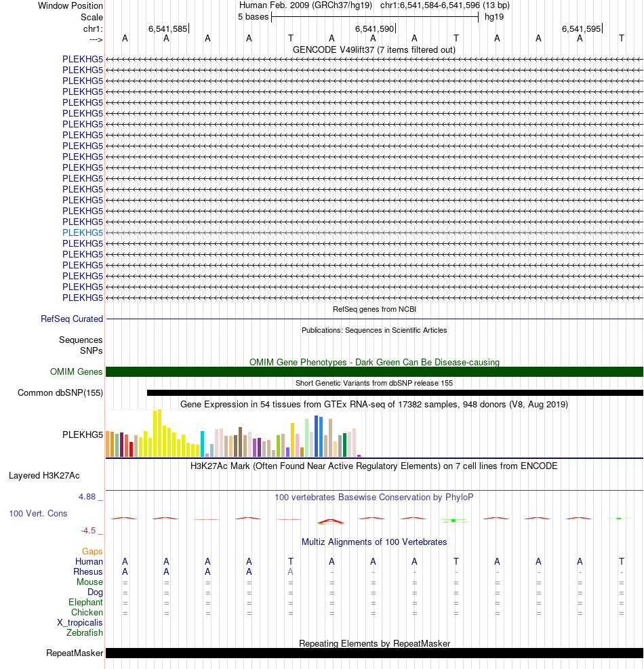Click the gray 'A' base in Rhesus row
Screen dimensions: 644x669
(290, 571)
